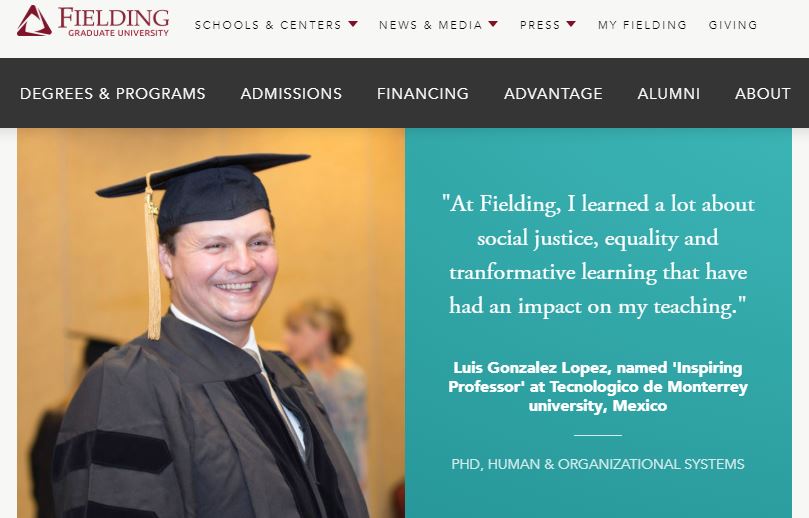Image resolution: width=809 pixels, height=518 pixels.
Task: Click the Fielding triangle logo icon
Action: [34, 21]
